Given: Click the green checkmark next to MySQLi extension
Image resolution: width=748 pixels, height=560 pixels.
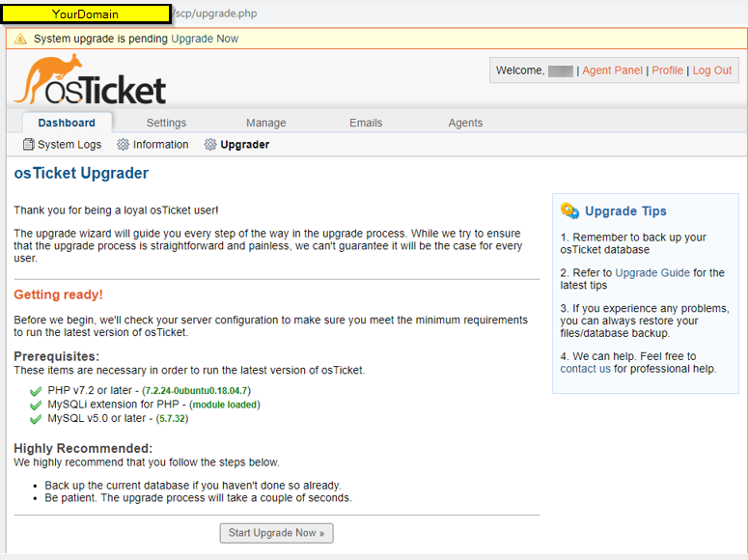Looking at the screenshot, I should point(36,405).
